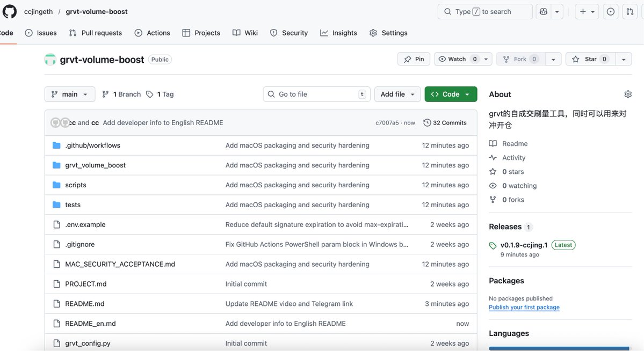Open ccjingeth owner link in breadcrumb
Viewport: 644px width, 351px height.
coord(38,11)
